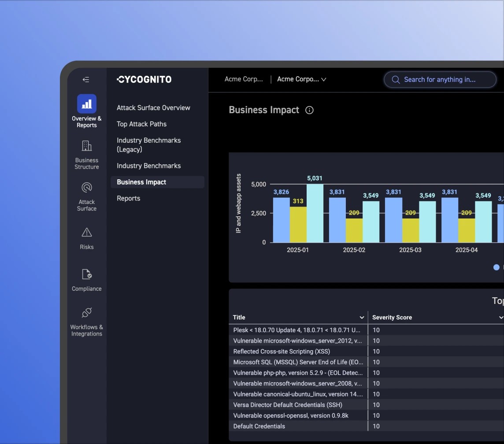Open the Reflected Cross-site Scripting (XSS) row
Image resolution: width=504 pixels, height=444 pixels.
click(282, 351)
